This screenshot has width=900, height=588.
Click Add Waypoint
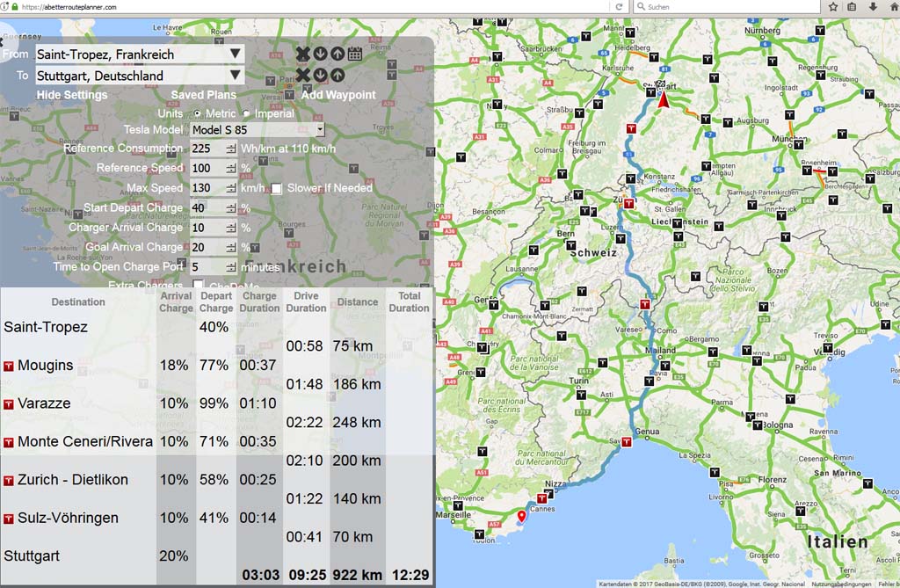(338, 95)
